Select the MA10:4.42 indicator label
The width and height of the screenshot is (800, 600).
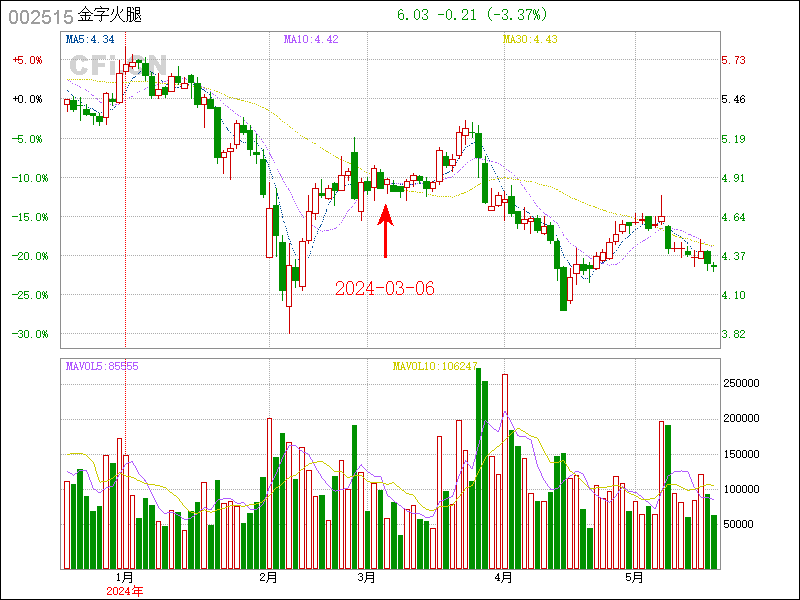pos(311,39)
